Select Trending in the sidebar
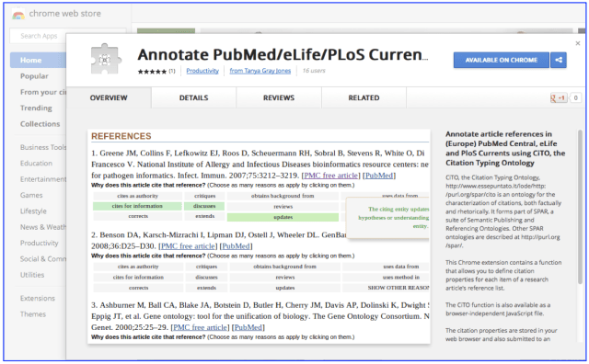The height and width of the screenshot is (364, 589). (x=36, y=108)
